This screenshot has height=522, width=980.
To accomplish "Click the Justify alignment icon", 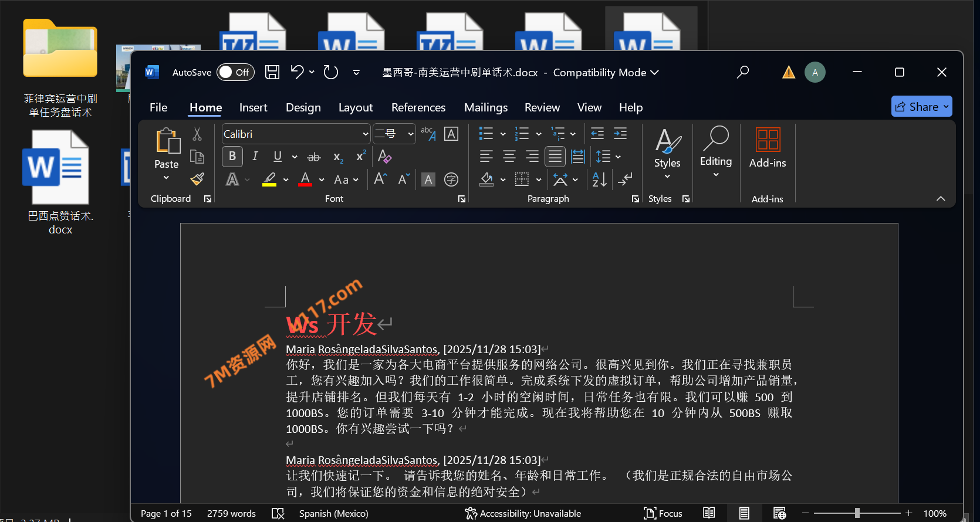I will pyautogui.click(x=555, y=157).
